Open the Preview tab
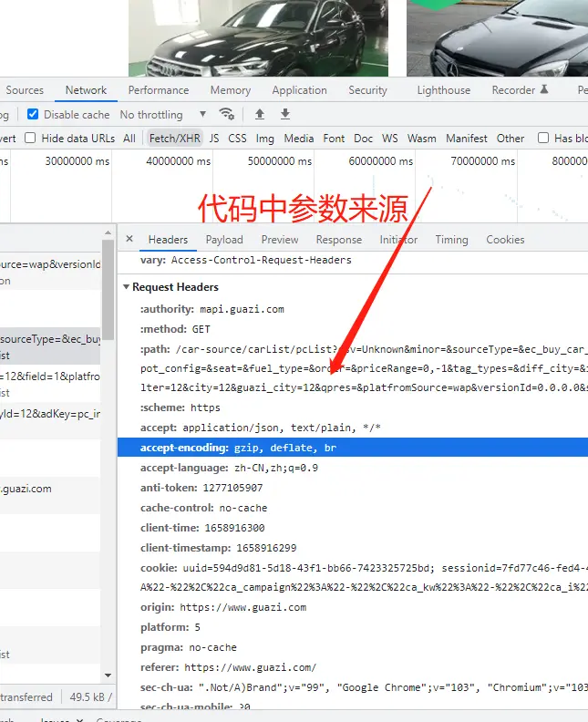 pyautogui.click(x=280, y=240)
